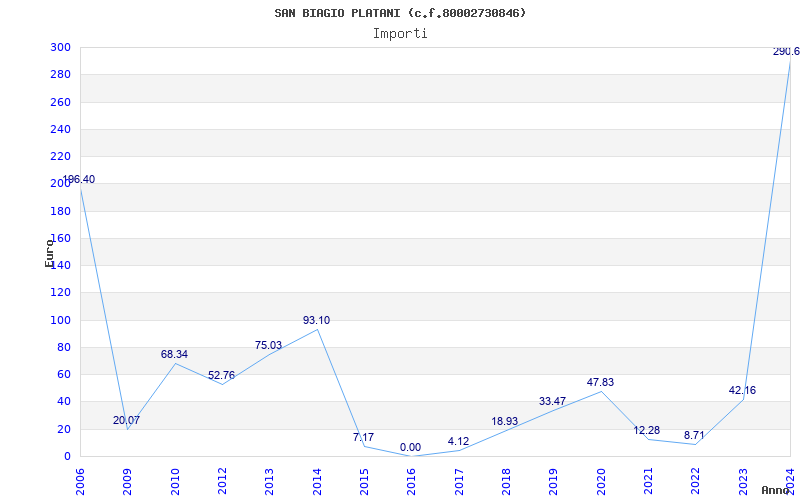Select the 2019 x-axis year label

click(x=554, y=482)
